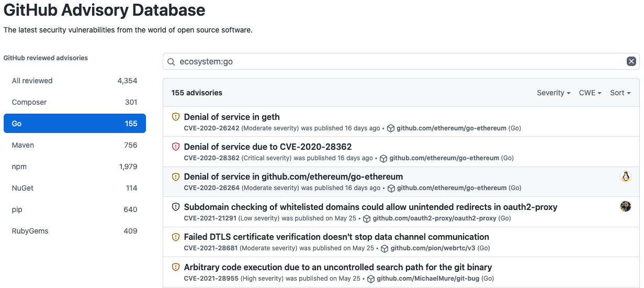Click red critical shield icon for CVE-2020-28362
Image resolution: width=644 pixels, height=288 pixels.
[176, 147]
